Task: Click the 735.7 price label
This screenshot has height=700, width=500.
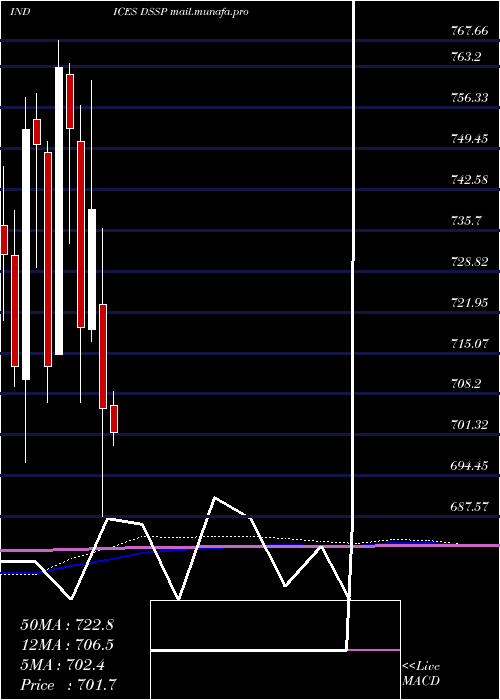Action: (465, 221)
